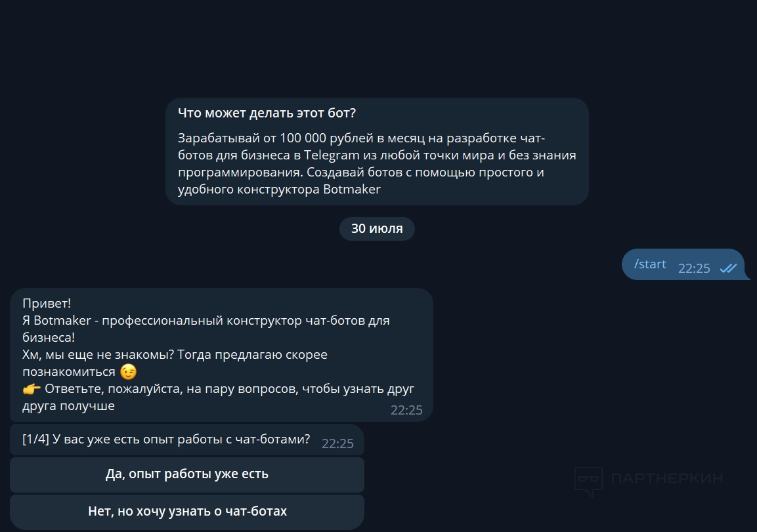757x532 pixels.
Task: Click the word "Telegram" in bot description
Action: pyautogui.click(x=332, y=155)
